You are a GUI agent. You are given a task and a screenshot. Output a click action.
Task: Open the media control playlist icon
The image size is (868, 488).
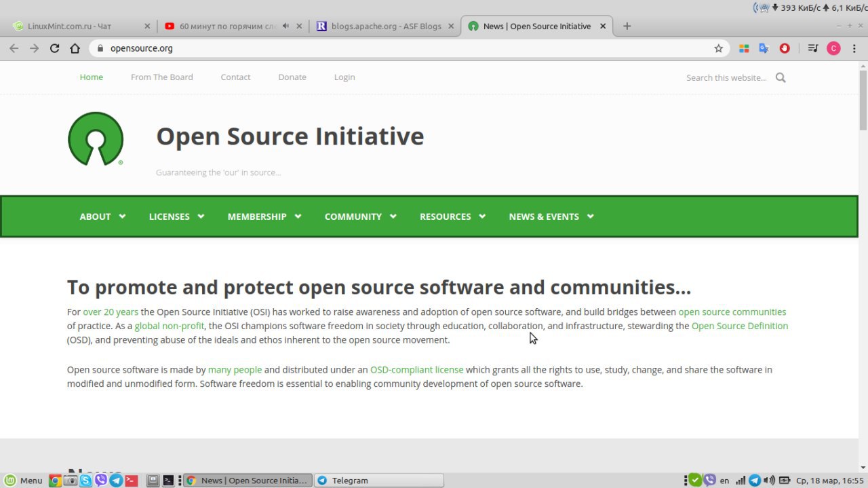[812, 48]
